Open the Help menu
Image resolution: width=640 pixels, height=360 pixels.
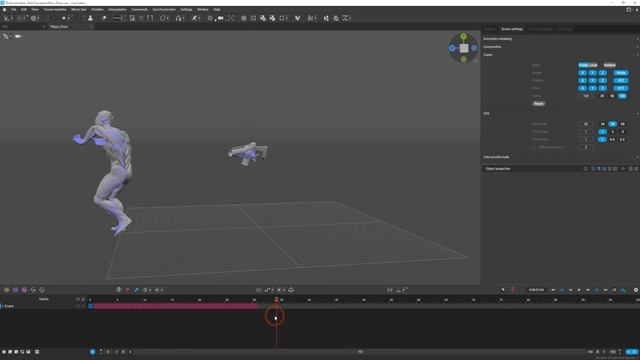(217, 9)
